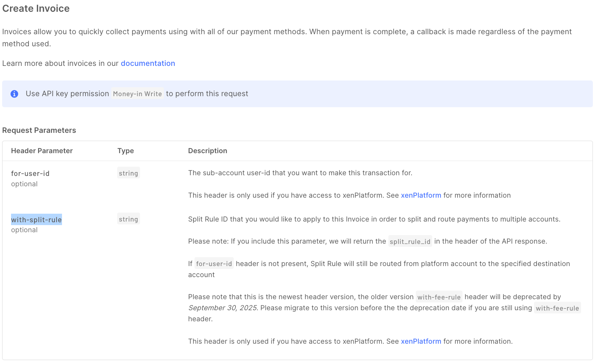Click with-fee-rule code after 'older version'
The height and width of the screenshot is (364, 600).
pos(439,297)
